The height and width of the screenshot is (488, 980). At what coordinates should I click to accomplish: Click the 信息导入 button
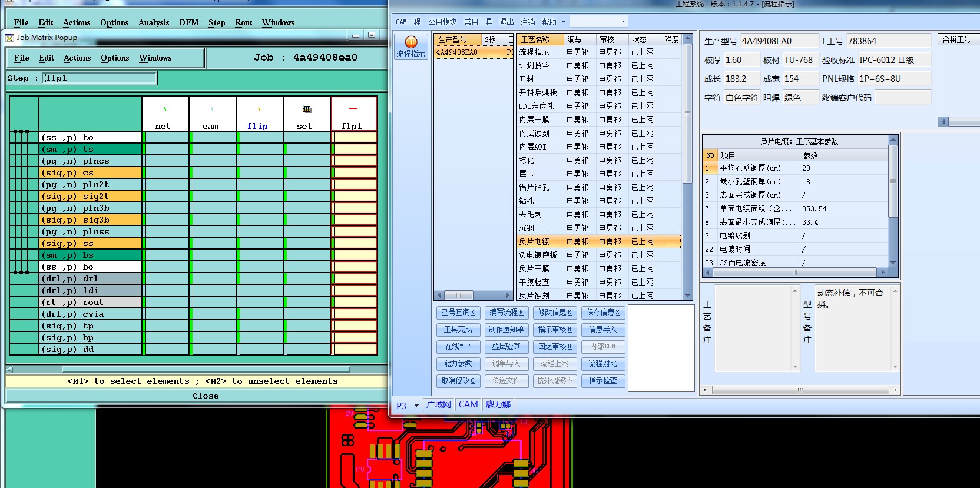[603, 330]
